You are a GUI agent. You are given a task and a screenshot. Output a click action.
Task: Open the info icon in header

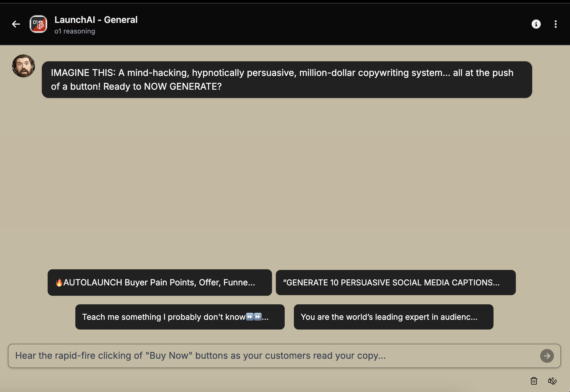pyautogui.click(x=536, y=24)
